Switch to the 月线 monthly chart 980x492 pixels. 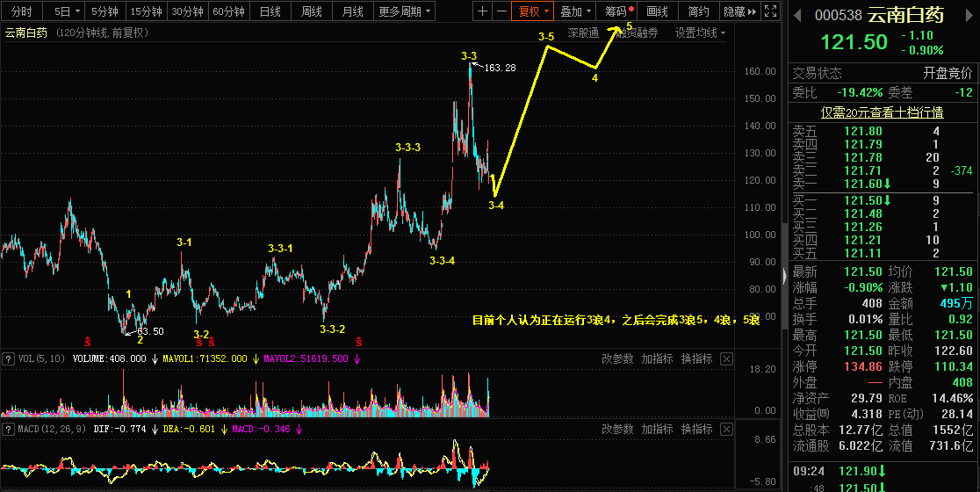[x=352, y=11]
